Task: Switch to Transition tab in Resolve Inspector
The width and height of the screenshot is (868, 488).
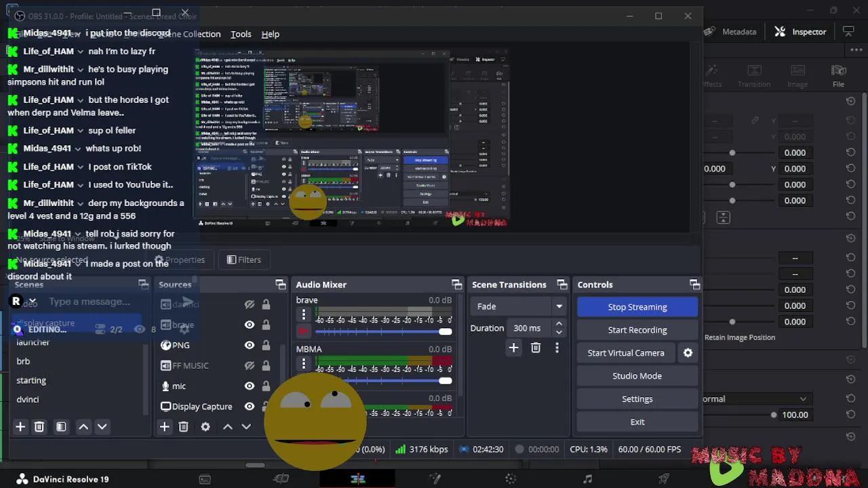Action: click(x=754, y=76)
